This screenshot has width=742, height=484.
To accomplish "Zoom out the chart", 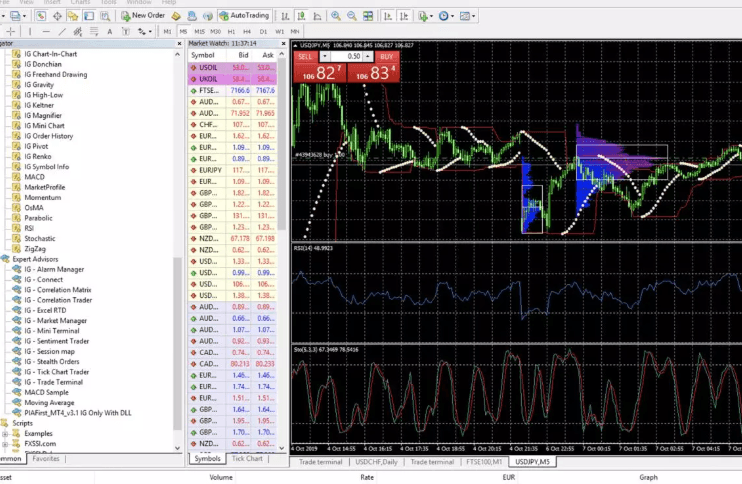I will point(352,16).
